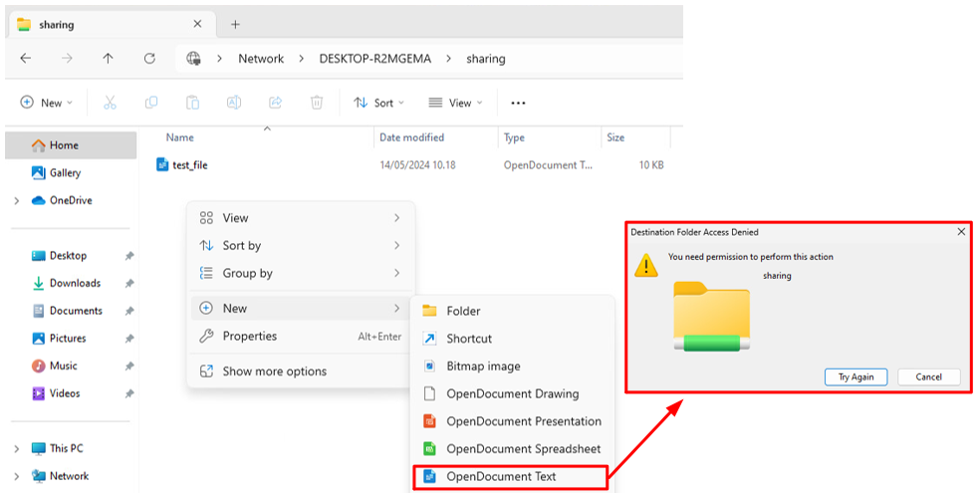Click the Delete trash icon

[317, 103]
